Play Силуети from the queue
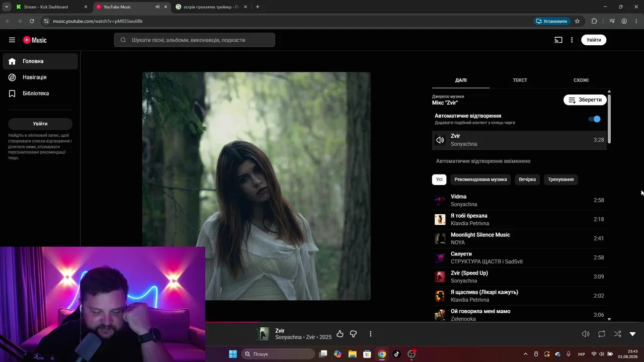 tap(519, 258)
